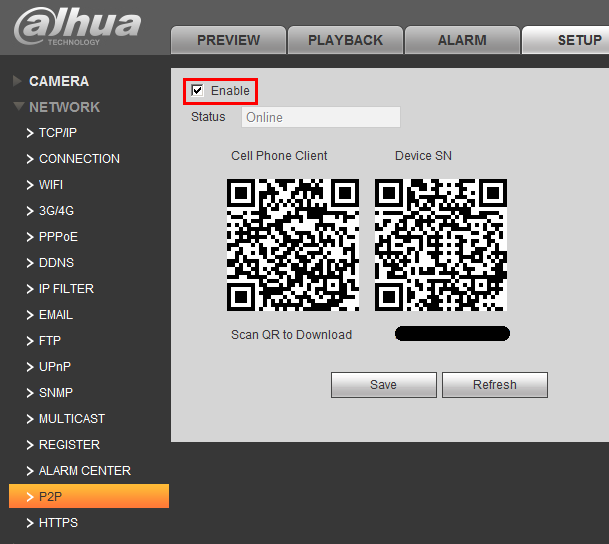
Task: Refresh the P2P page
Action: (x=495, y=385)
